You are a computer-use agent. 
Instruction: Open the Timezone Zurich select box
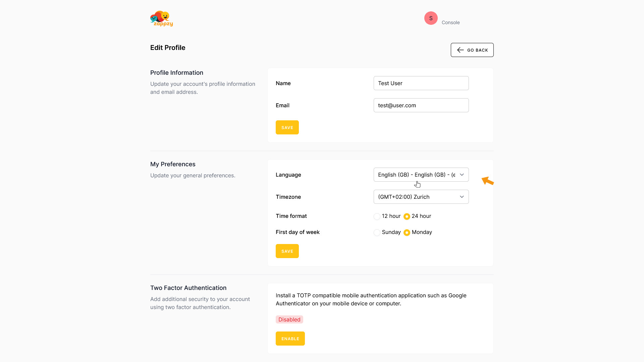421,197
